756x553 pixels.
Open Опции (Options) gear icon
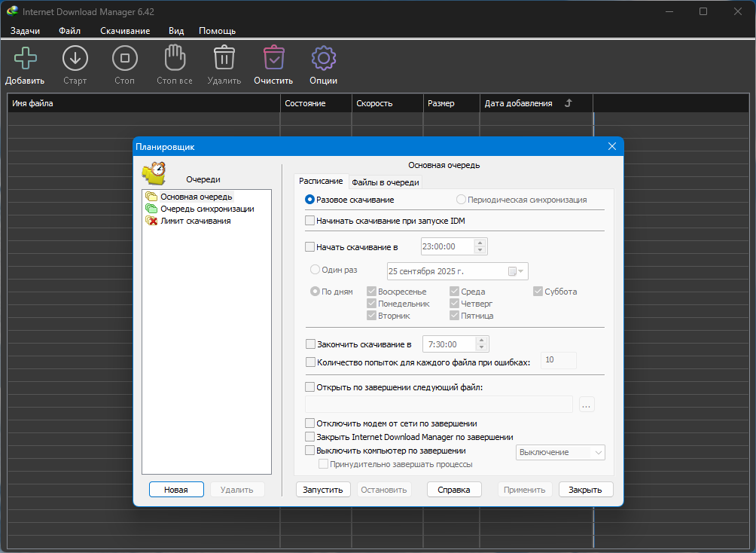click(323, 59)
